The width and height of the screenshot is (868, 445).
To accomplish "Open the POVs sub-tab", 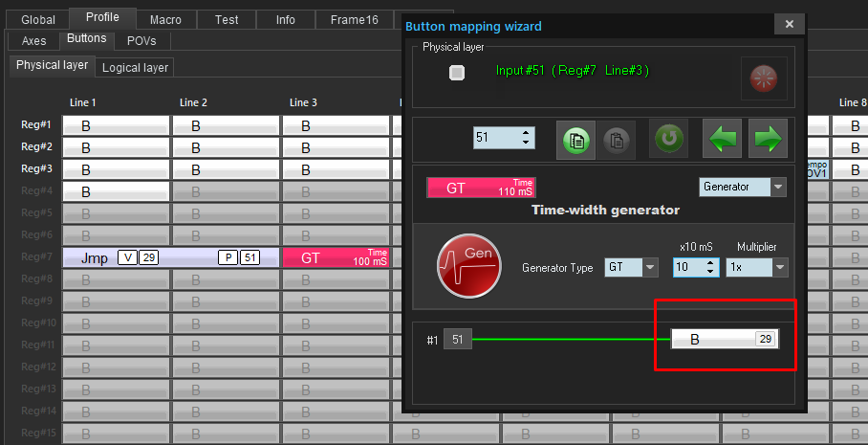I will [x=141, y=41].
